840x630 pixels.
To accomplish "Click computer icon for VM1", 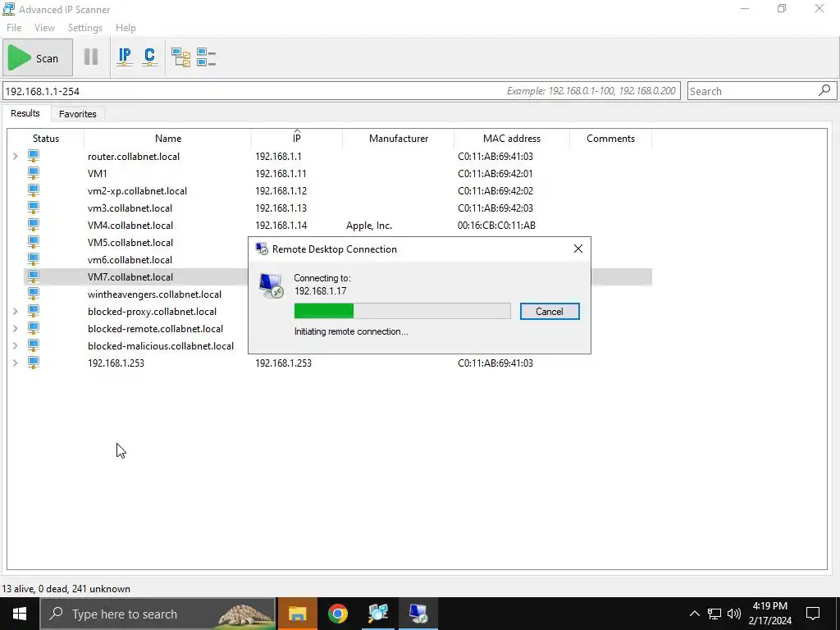I will (33, 173).
